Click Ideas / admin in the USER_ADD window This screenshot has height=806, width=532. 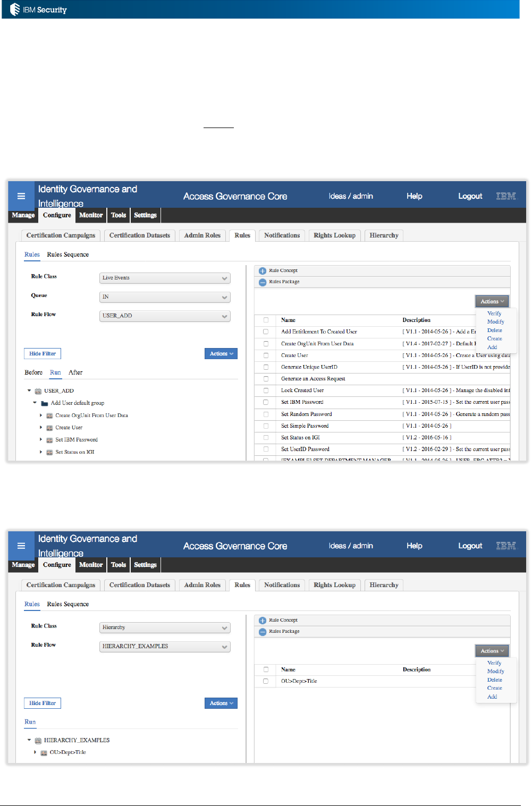click(x=351, y=196)
